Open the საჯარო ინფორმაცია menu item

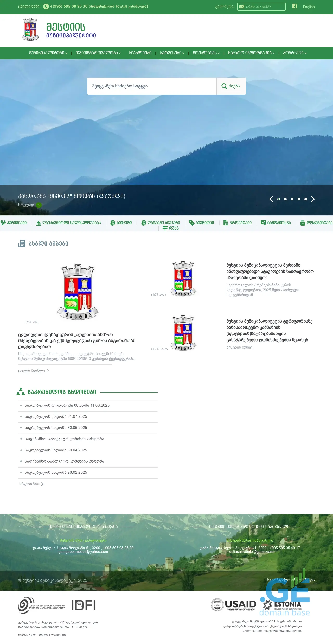coord(251,53)
